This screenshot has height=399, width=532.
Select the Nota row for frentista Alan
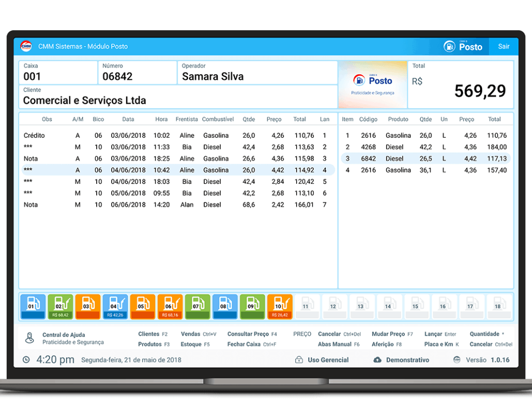[177, 205]
